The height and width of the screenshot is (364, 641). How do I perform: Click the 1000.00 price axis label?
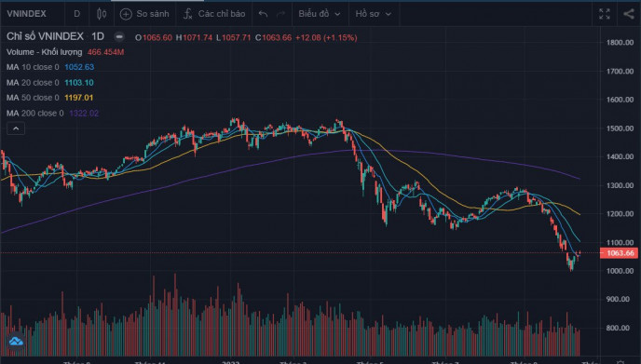pyautogui.click(x=620, y=271)
